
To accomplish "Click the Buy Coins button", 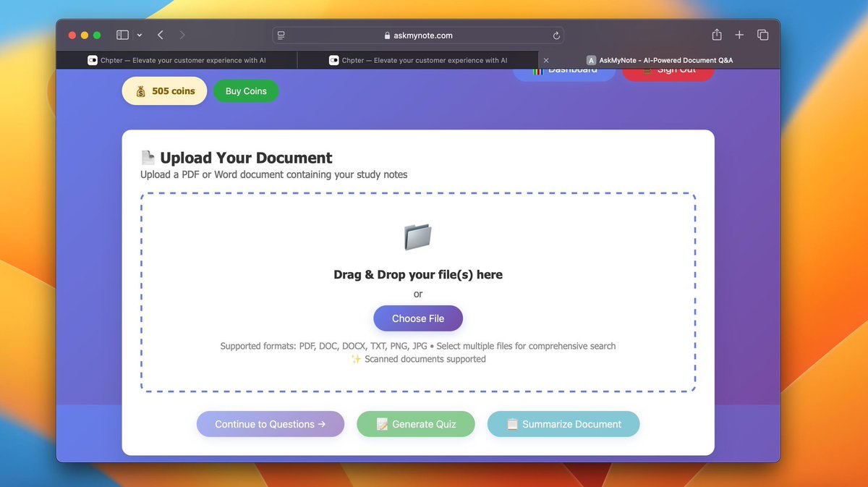I will 246,91.
